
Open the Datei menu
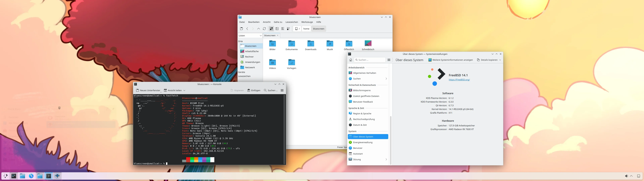coord(242,22)
